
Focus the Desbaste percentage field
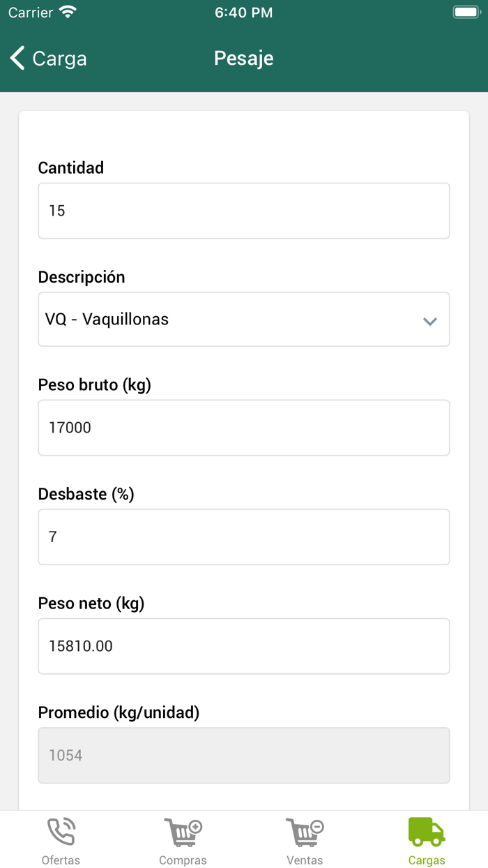pos(244,537)
